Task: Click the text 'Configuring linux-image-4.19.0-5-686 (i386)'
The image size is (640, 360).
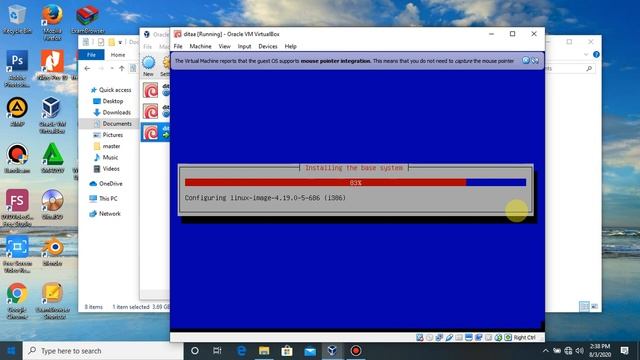Action: coord(265,198)
